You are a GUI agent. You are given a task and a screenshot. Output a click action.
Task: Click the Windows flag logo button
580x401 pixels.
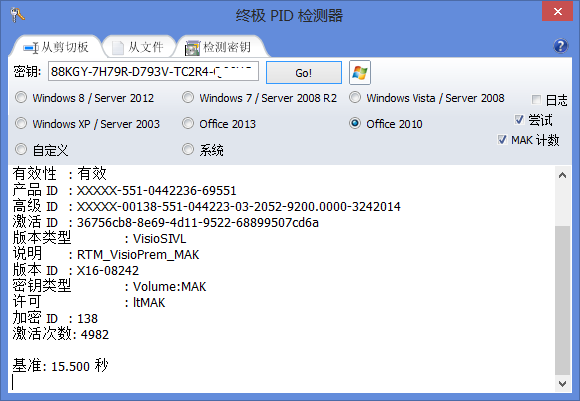click(360, 73)
